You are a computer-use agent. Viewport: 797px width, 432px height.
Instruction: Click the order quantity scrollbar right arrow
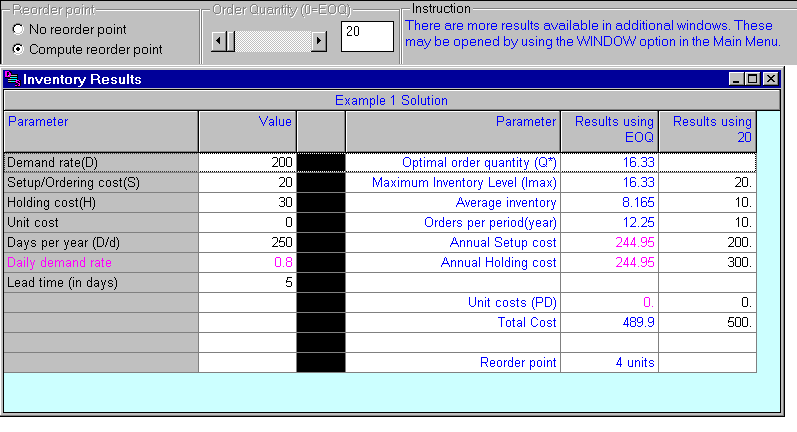319,41
